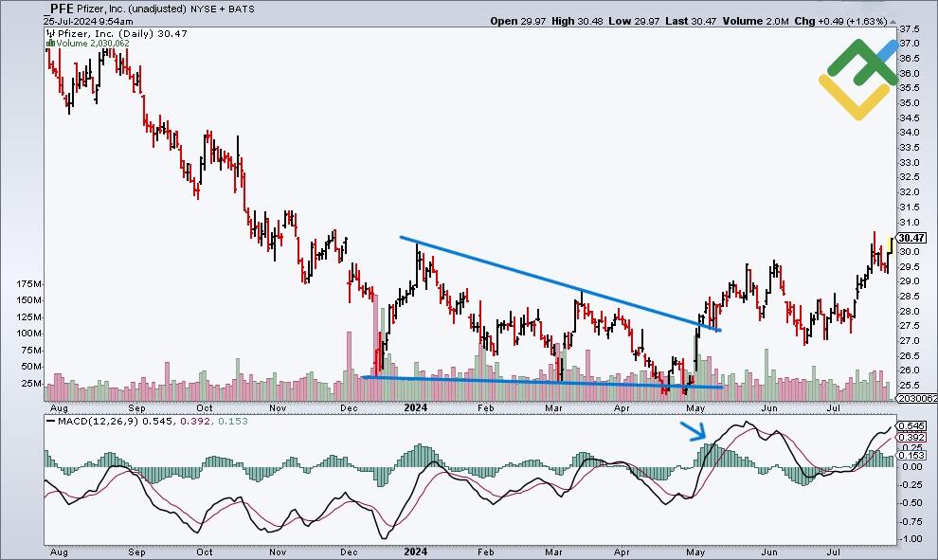Click the 0.545 MACD value tag
The height and width of the screenshot is (560, 938).
pos(911,426)
